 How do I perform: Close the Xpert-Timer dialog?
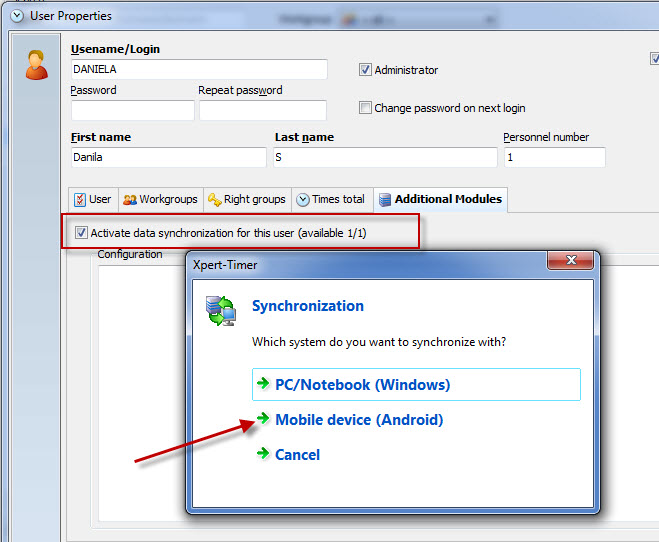(x=571, y=261)
